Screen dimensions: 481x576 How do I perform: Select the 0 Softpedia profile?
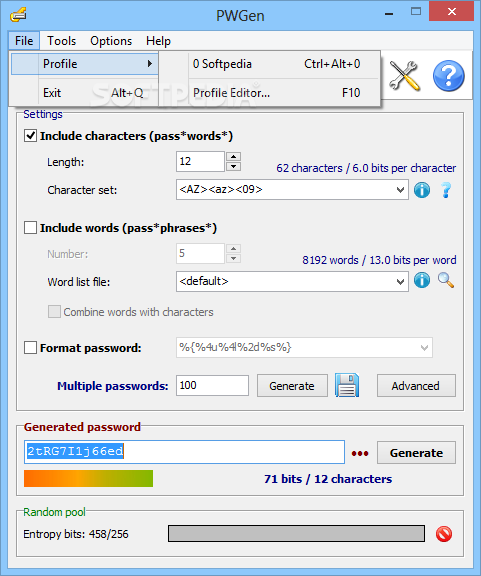pyautogui.click(x=270, y=64)
